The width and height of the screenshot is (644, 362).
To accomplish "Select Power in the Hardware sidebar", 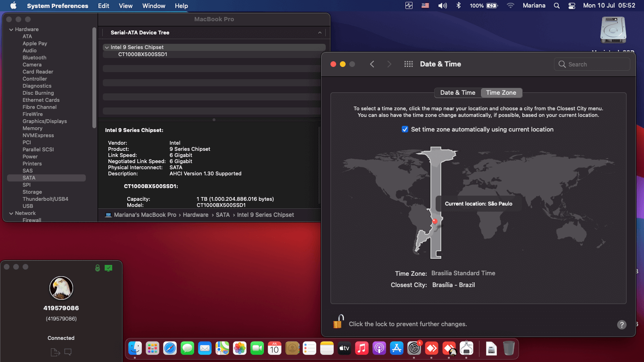I will (x=30, y=156).
